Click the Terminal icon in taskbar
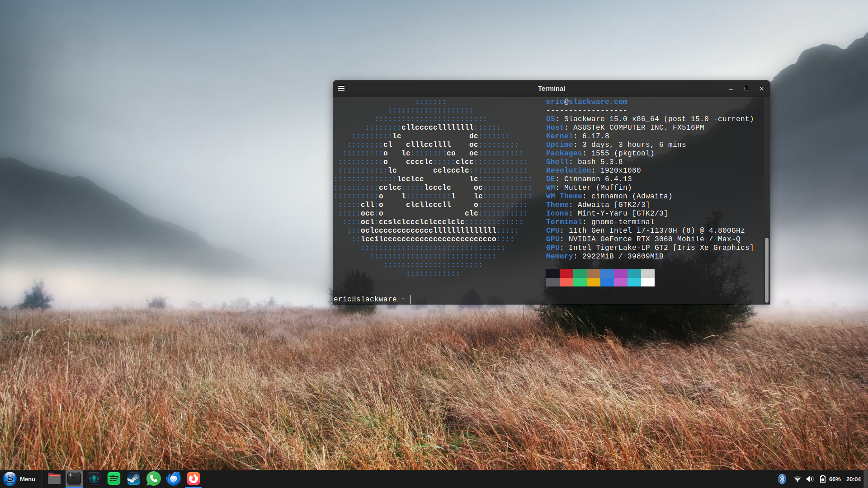868x488 pixels. point(74,479)
